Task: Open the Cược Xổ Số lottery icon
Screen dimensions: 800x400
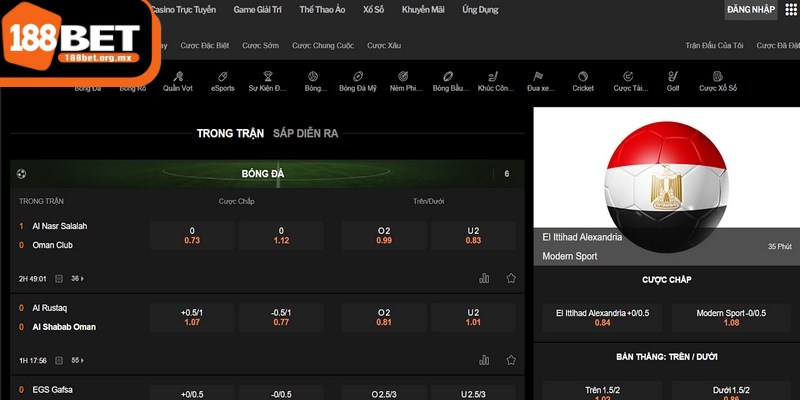Action: [718, 80]
